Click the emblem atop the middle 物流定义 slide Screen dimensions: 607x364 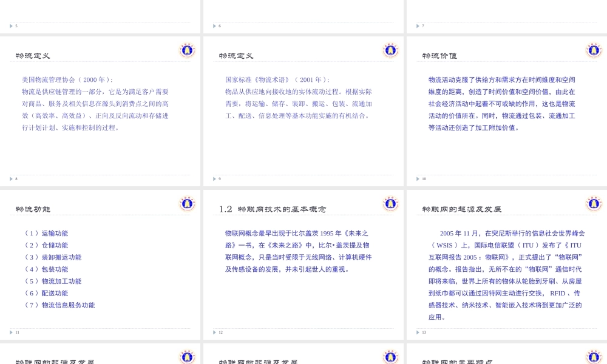[390, 50]
